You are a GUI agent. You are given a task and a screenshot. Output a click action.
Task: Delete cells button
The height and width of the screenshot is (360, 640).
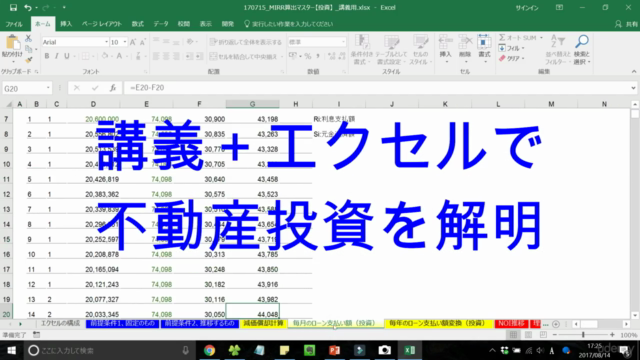coord(465,49)
